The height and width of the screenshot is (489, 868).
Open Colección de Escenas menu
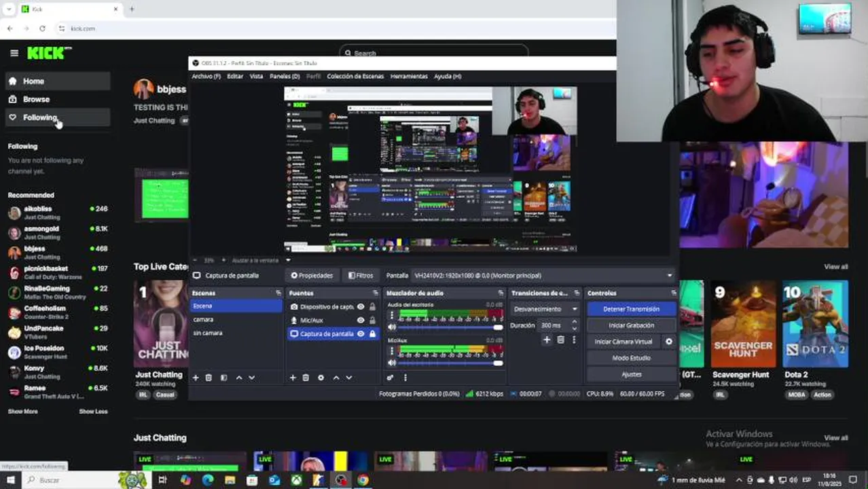pos(355,77)
